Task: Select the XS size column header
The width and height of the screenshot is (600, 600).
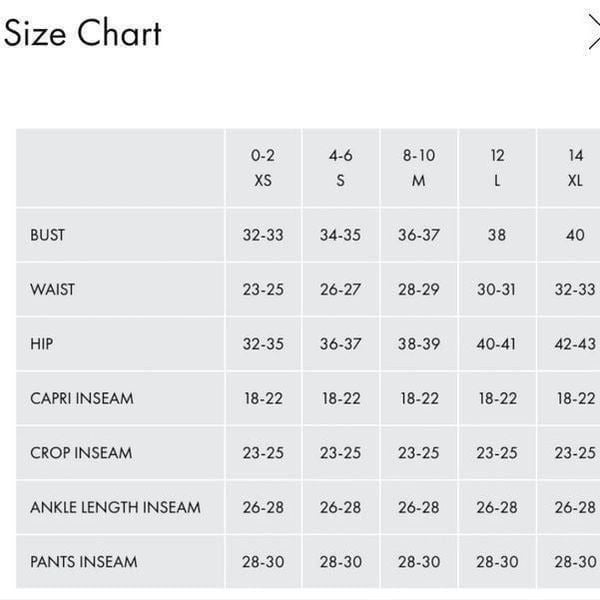Action: click(x=263, y=168)
